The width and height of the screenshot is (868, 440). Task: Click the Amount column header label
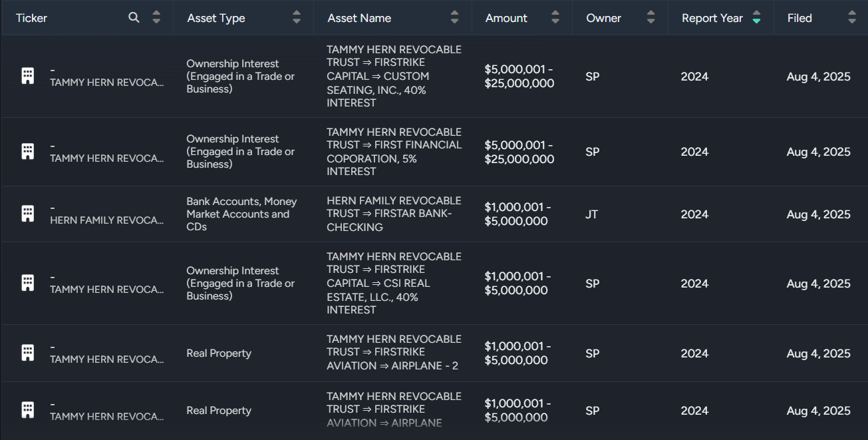[x=506, y=18]
